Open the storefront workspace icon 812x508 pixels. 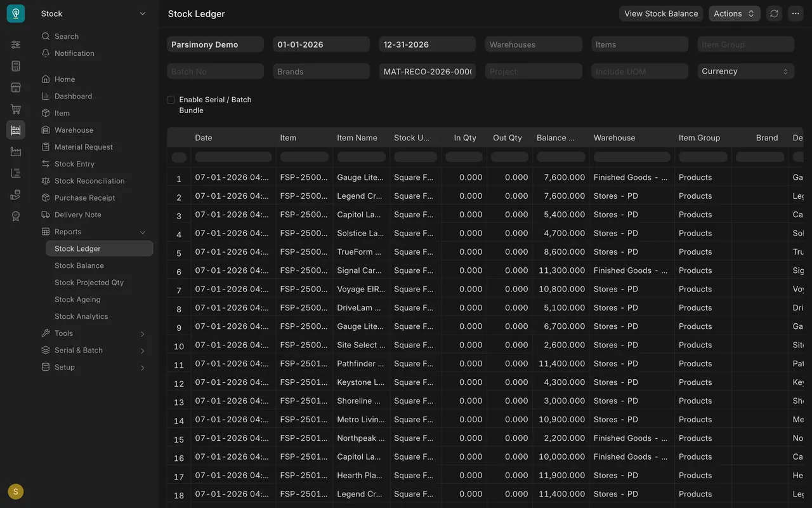[x=16, y=88]
